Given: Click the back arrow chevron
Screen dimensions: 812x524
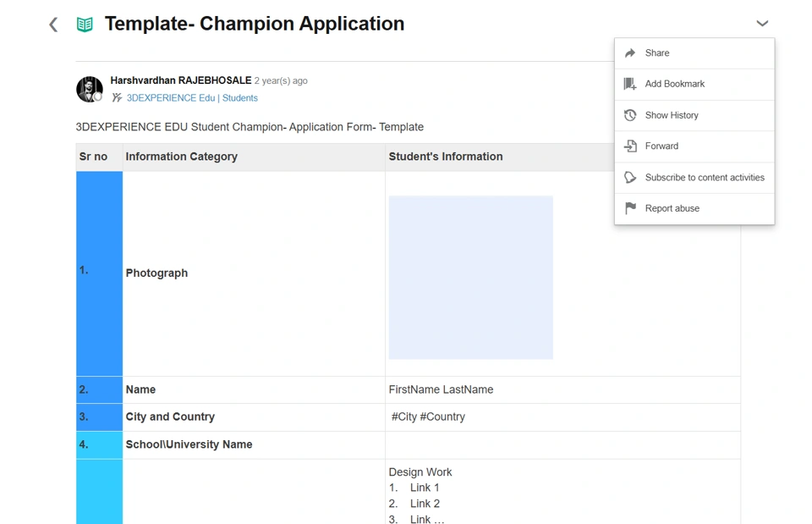Looking at the screenshot, I should coord(53,25).
